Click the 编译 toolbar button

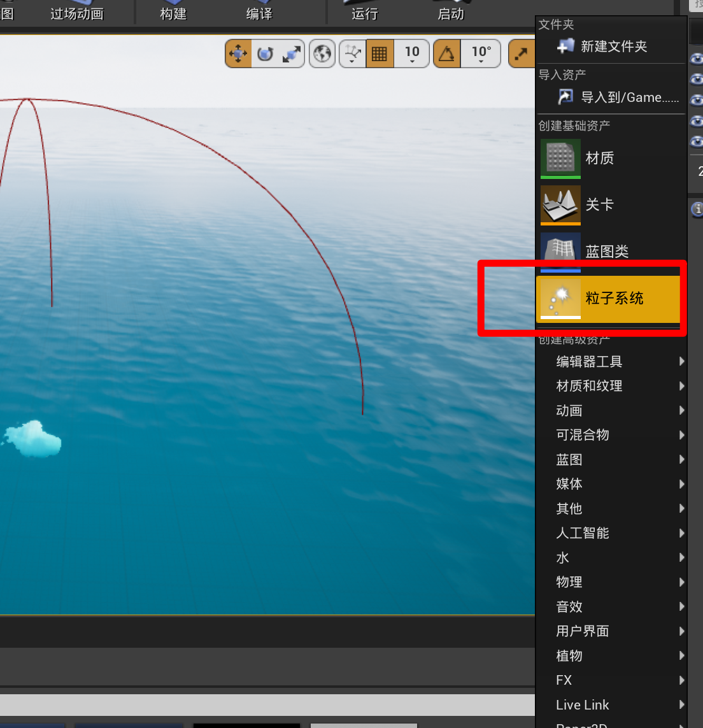(x=259, y=12)
